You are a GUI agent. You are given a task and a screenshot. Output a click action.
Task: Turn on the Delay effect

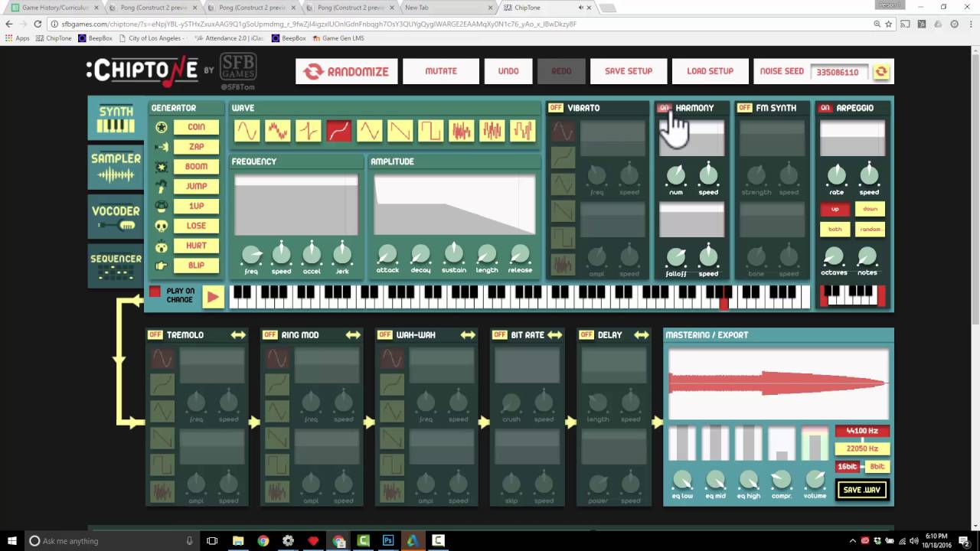click(x=586, y=335)
